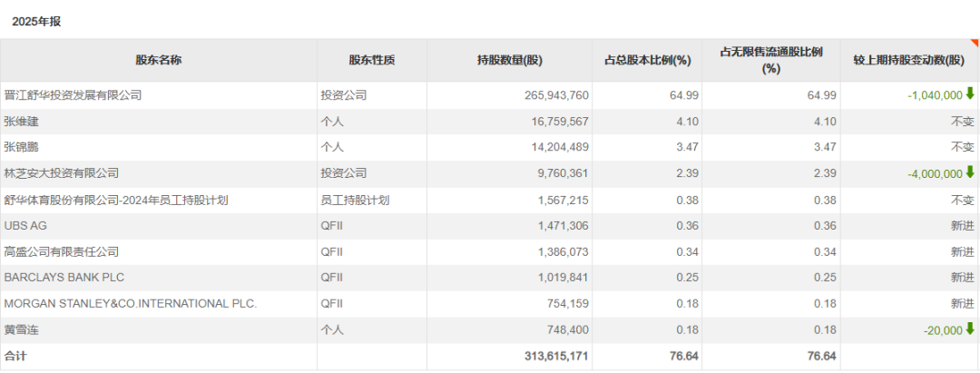Click the 占总股本比例(%) column header
The height and width of the screenshot is (373, 980).
pyautogui.click(x=647, y=61)
